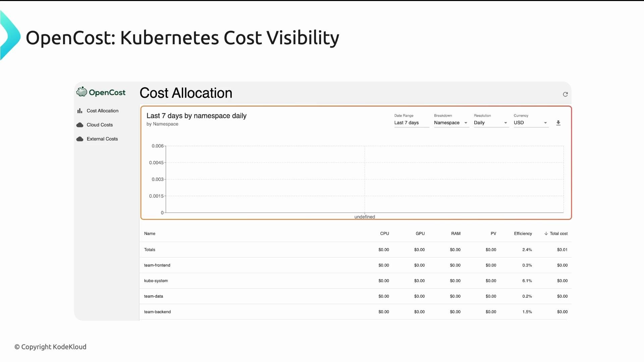Click the OpenCost piggy bank logo
The width and height of the screenshot is (644, 362).
[82, 92]
